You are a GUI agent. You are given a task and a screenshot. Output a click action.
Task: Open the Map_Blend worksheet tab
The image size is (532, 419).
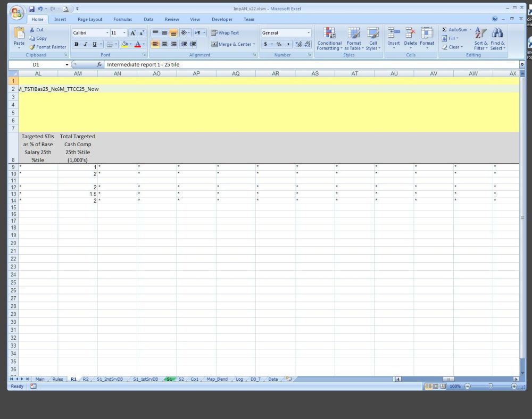217,379
